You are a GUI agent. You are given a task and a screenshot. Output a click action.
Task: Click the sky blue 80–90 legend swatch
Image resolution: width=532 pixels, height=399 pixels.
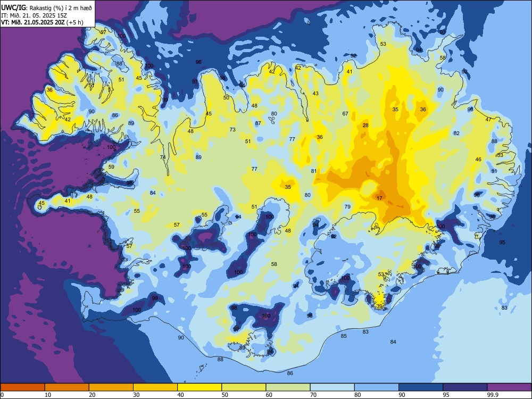(x=377, y=387)
